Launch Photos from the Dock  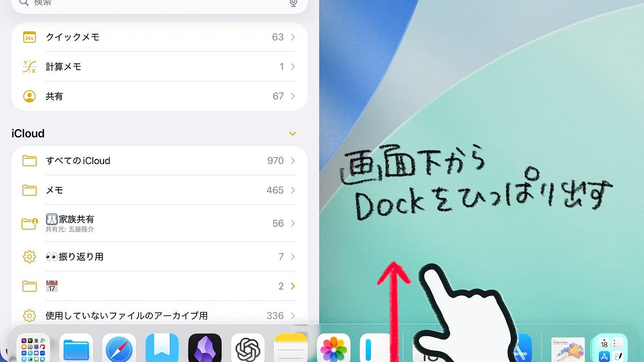pyautogui.click(x=333, y=348)
